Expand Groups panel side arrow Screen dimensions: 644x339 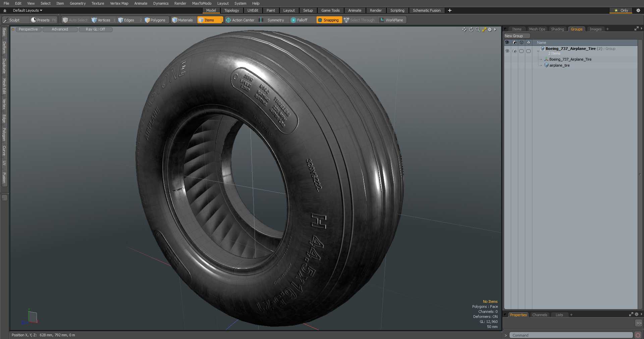tap(641, 29)
